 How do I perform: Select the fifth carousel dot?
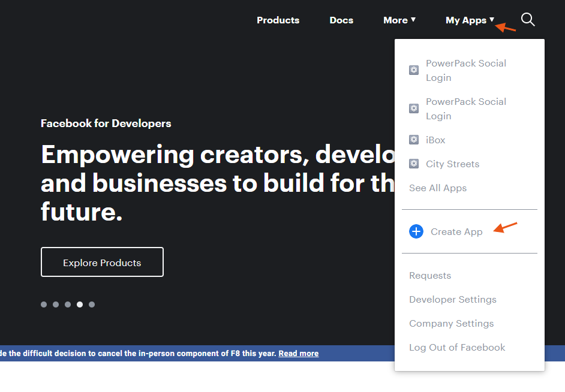pos(92,304)
